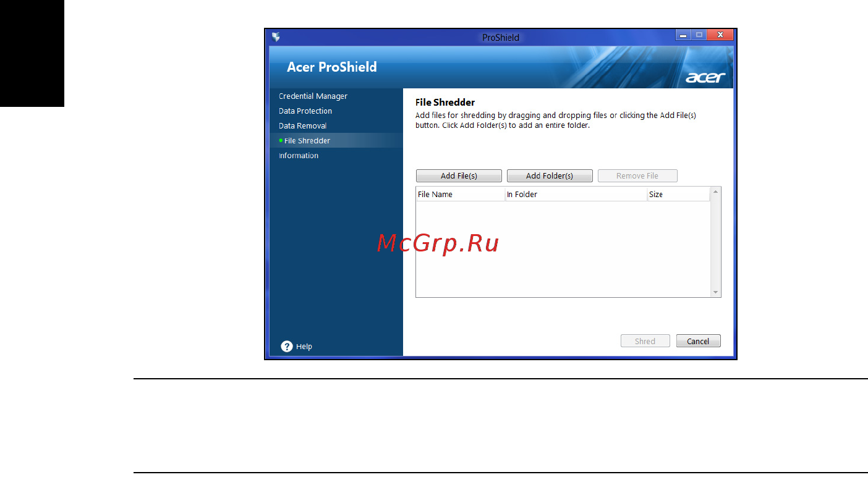Click the File Shredder heading text
The image size is (868, 485).
point(445,103)
